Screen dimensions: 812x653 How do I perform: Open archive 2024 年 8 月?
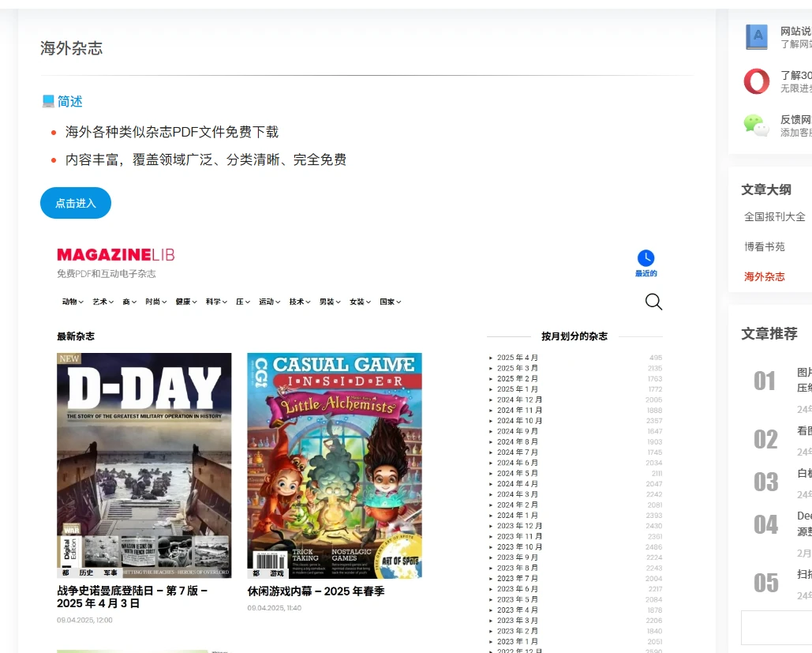[x=518, y=441]
